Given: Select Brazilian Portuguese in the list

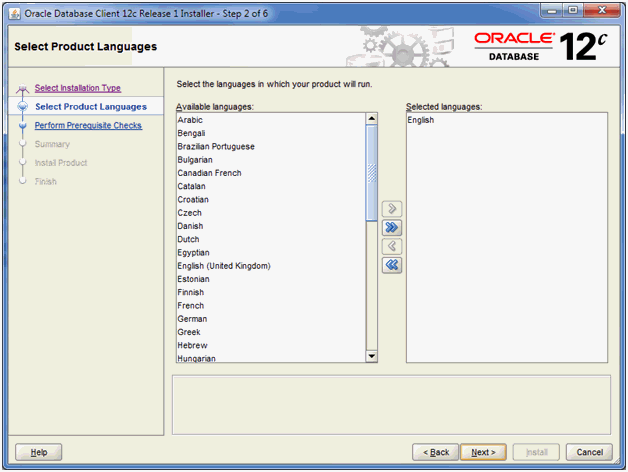Looking at the screenshot, I should (x=271, y=146).
